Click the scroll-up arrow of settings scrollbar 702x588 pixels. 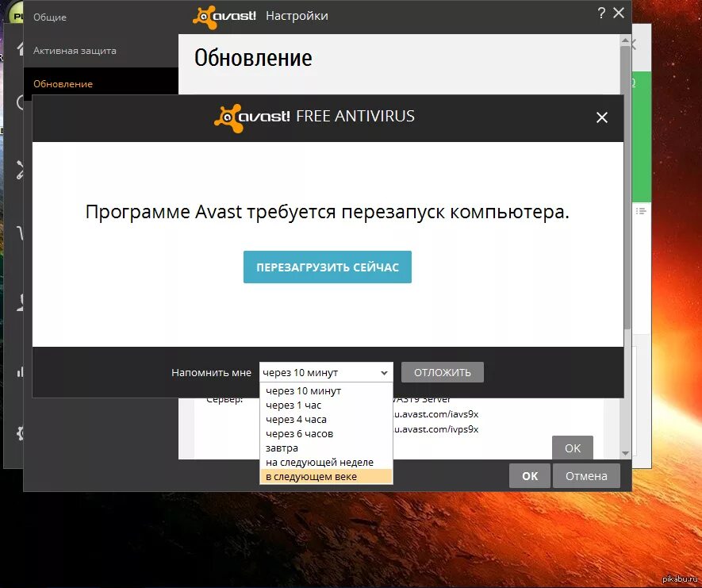[x=625, y=40]
